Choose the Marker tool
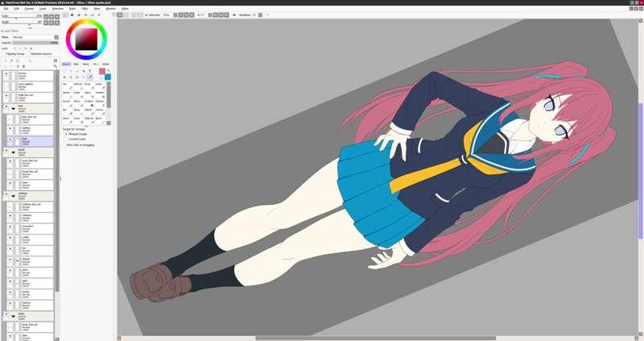 pos(66,94)
